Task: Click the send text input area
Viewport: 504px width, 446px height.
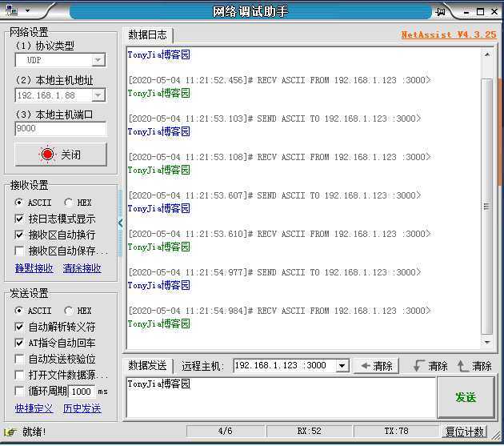Action: click(x=282, y=397)
